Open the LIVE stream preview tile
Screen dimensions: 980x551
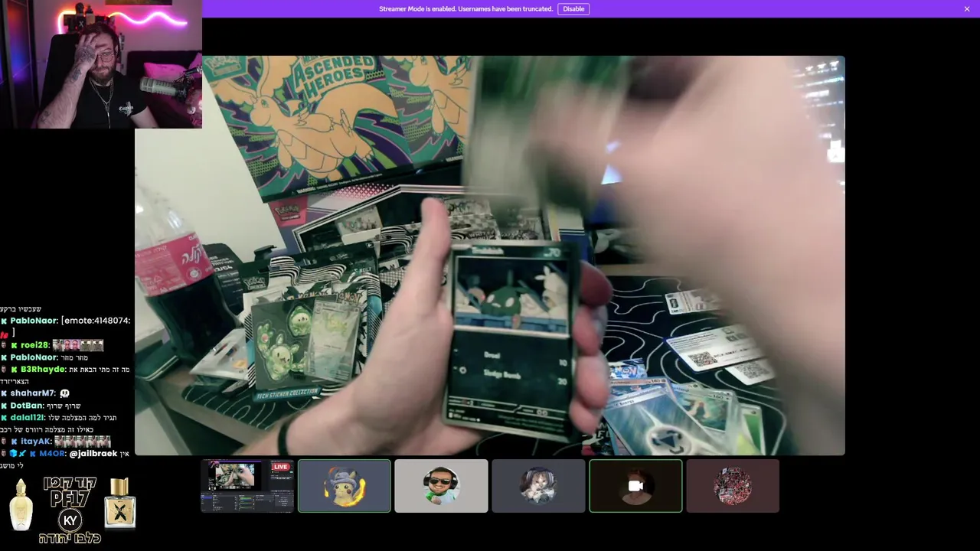247,486
